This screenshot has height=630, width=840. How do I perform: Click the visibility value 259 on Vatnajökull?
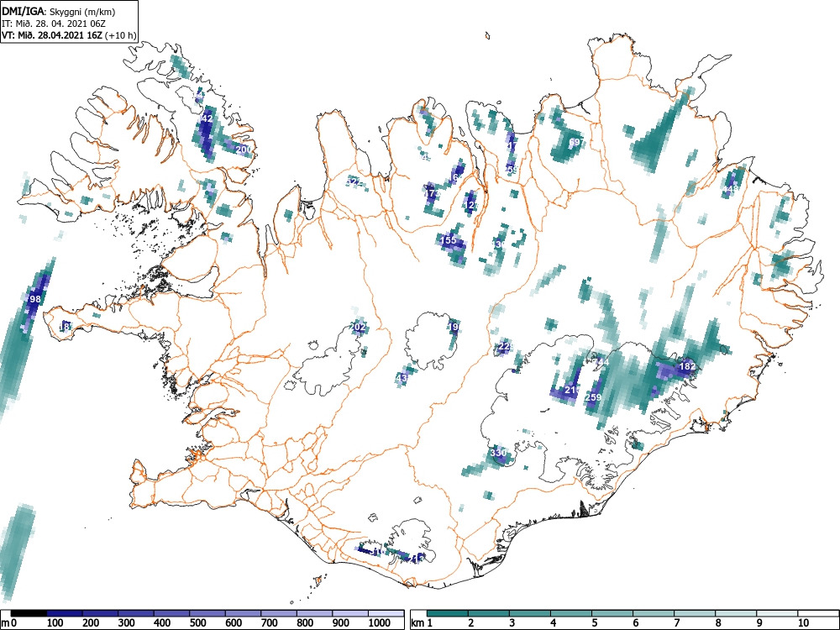click(x=593, y=397)
